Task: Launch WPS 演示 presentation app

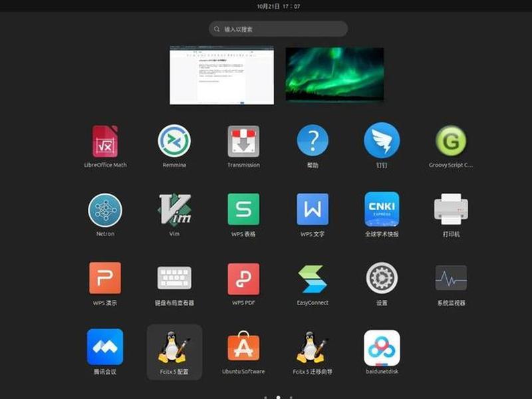Action: [x=105, y=278]
